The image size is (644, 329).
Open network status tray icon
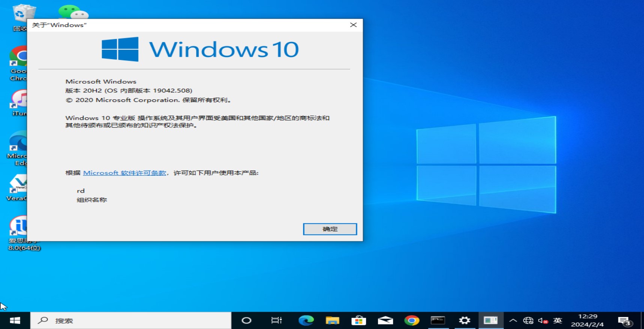click(528, 320)
